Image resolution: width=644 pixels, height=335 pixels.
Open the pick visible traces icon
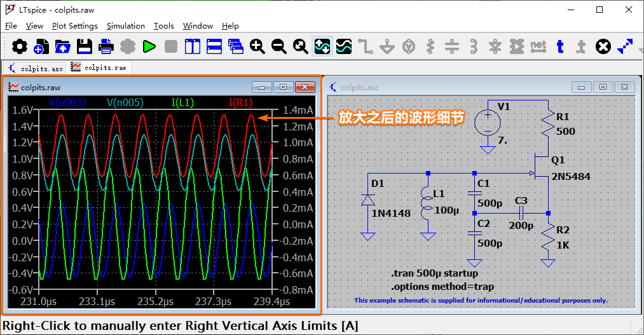coord(344,46)
